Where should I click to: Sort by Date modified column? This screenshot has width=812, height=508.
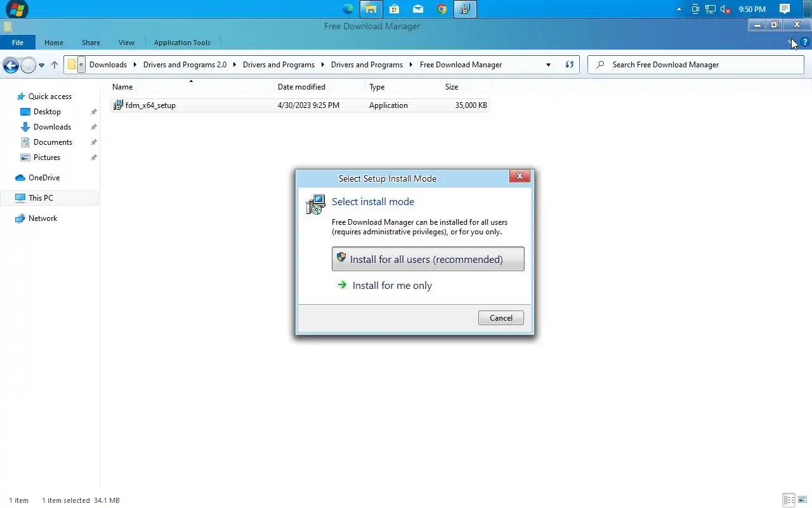point(301,87)
